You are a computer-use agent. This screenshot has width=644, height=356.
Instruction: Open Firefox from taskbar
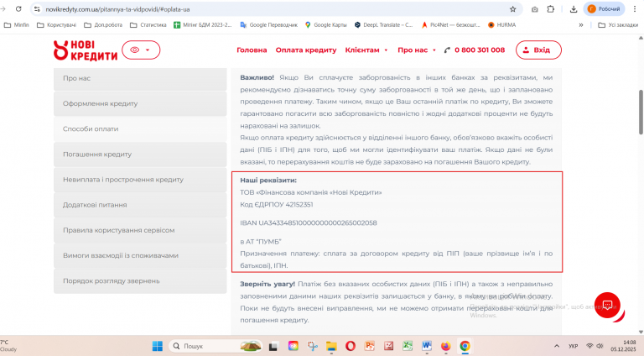445,346
